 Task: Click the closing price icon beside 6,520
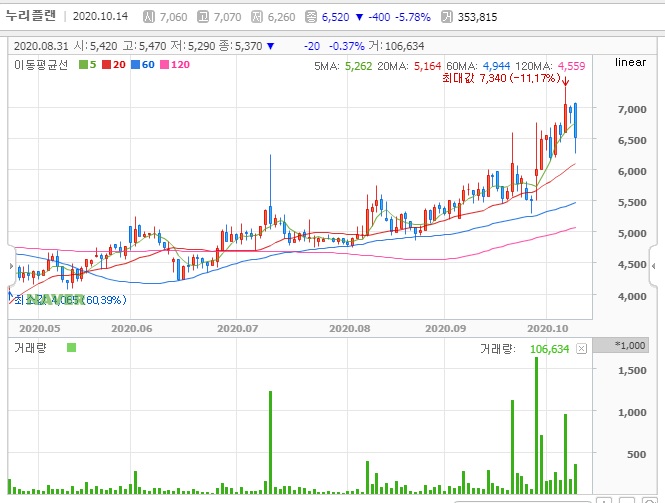(x=311, y=17)
